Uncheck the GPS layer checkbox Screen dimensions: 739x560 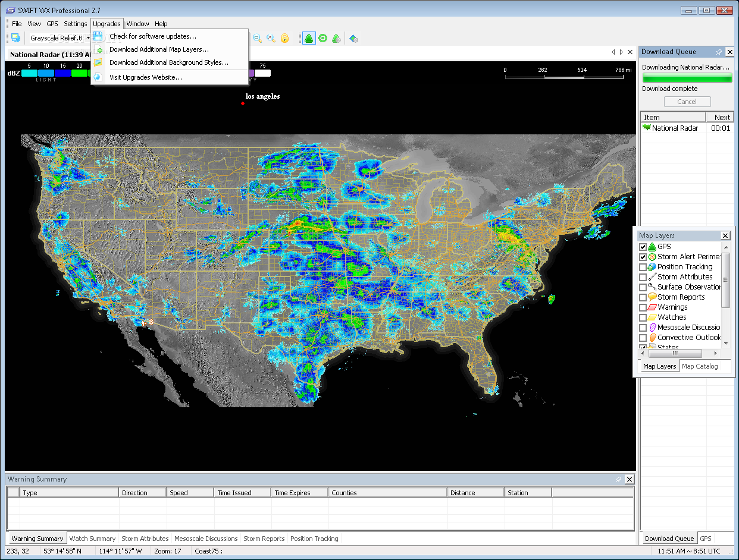coord(643,247)
